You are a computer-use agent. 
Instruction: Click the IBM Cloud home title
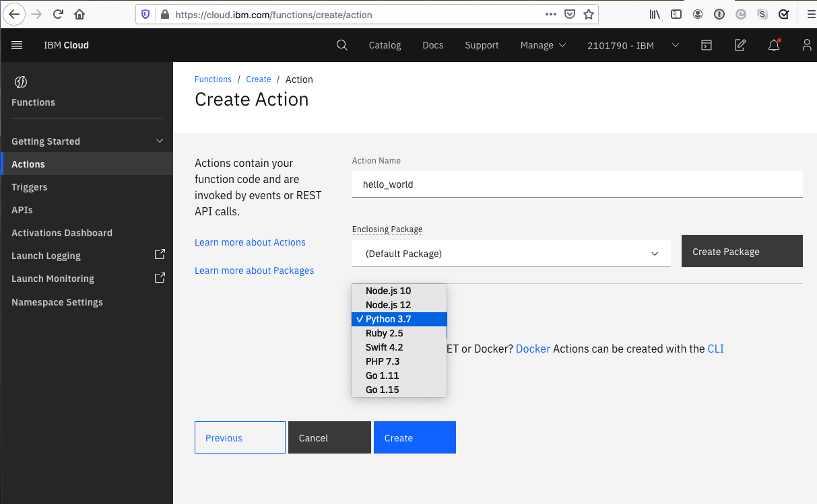pyautogui.click(x=66, y=45)
